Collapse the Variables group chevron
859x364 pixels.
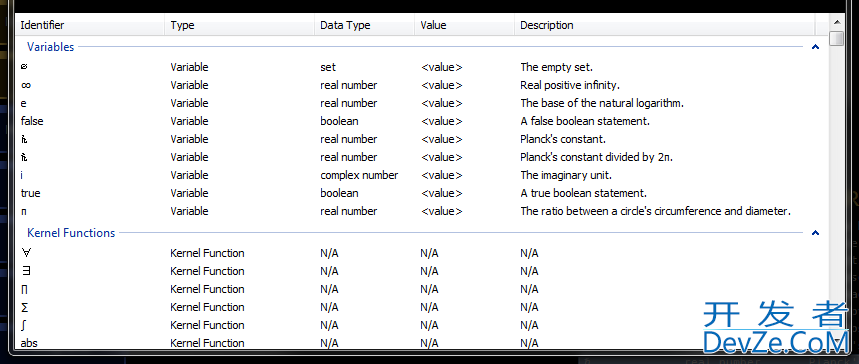[x=815, y=47]
